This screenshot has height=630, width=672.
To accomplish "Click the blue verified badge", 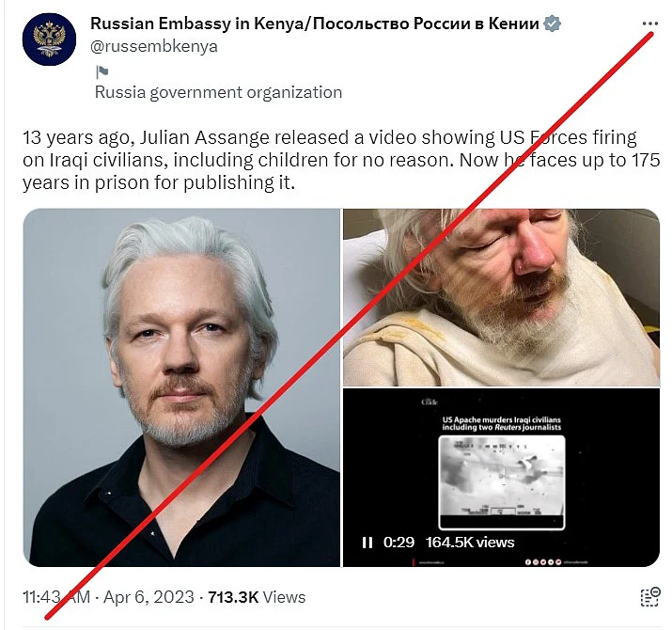I will pyautogui.click(x=552, y=24).
